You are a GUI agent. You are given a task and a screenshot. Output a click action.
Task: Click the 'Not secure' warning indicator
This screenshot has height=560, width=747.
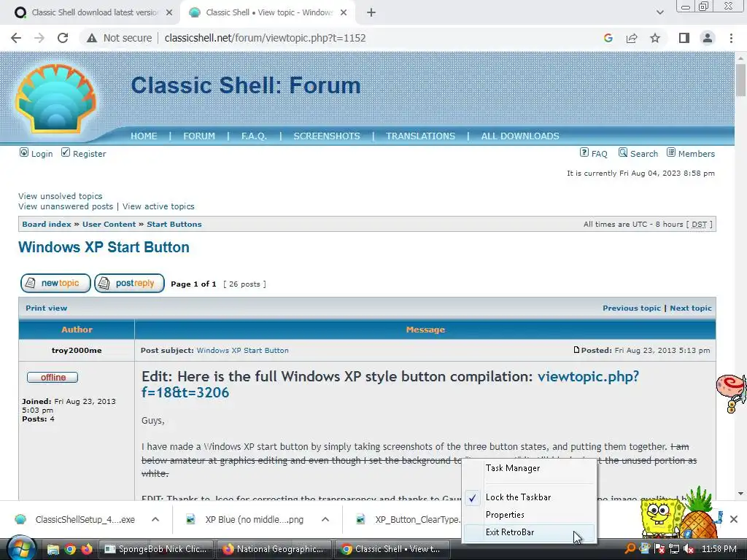119,38
